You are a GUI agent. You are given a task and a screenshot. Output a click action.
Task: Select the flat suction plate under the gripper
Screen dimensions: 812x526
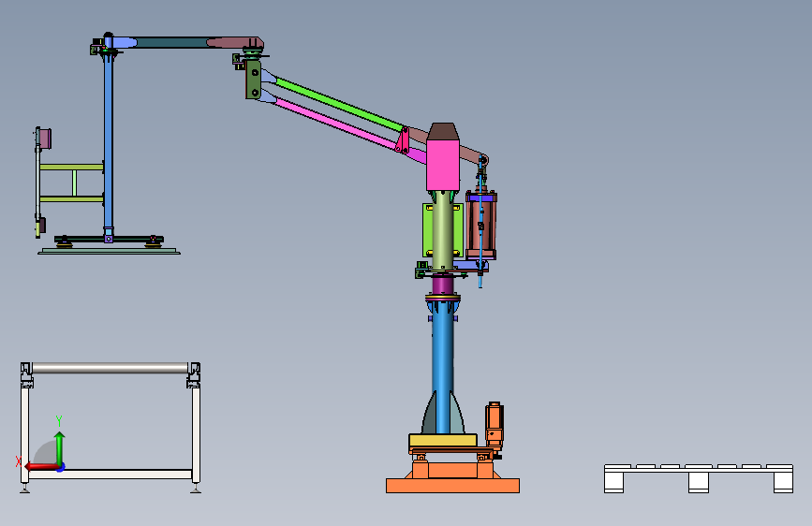[110, 251]
